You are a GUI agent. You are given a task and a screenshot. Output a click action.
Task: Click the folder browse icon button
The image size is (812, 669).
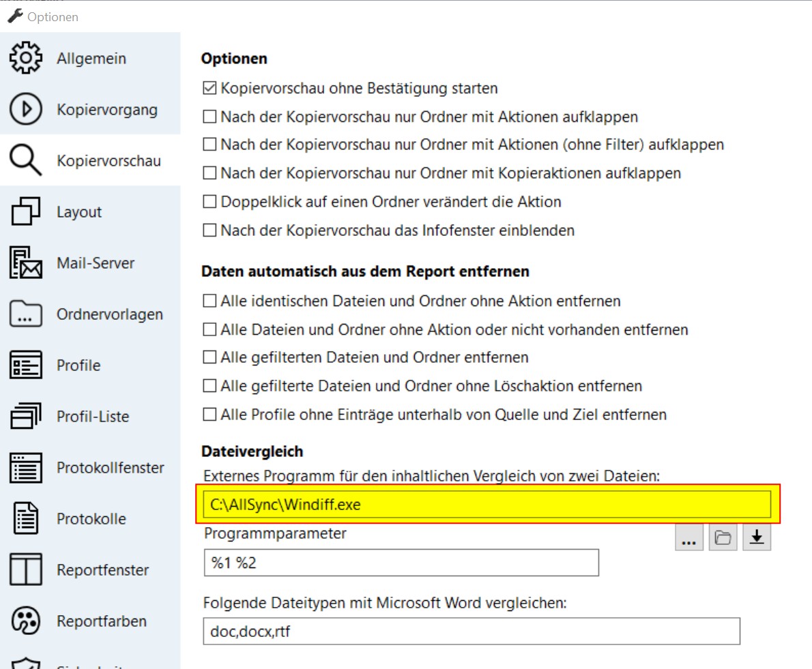point(723,537)
